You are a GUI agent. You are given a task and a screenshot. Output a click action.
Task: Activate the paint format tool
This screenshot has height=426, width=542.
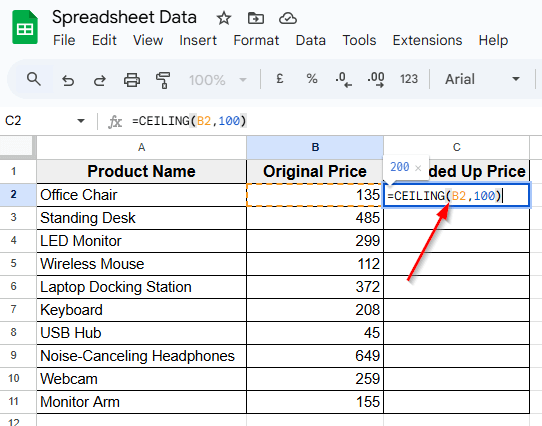(x=163, y=80)
